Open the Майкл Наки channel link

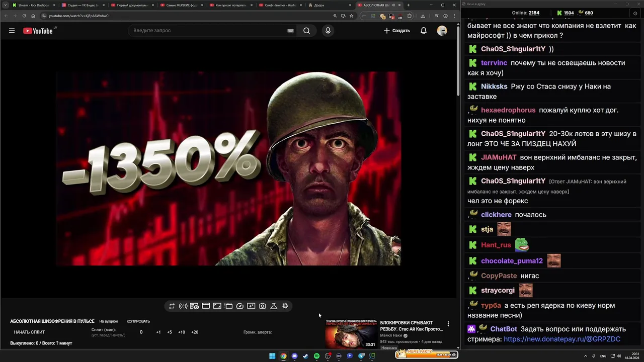pos(391,335)
